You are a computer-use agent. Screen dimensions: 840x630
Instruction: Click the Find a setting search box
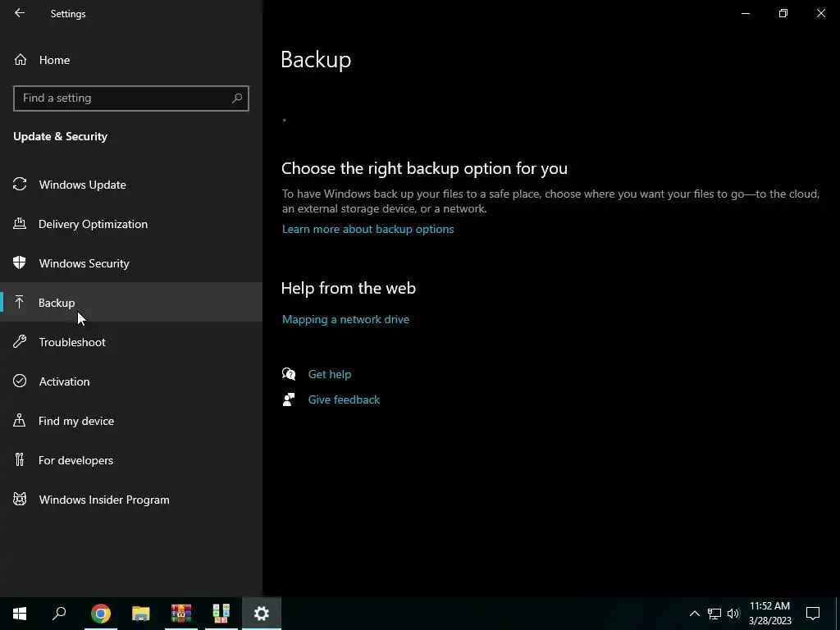[x=130, y=98]
